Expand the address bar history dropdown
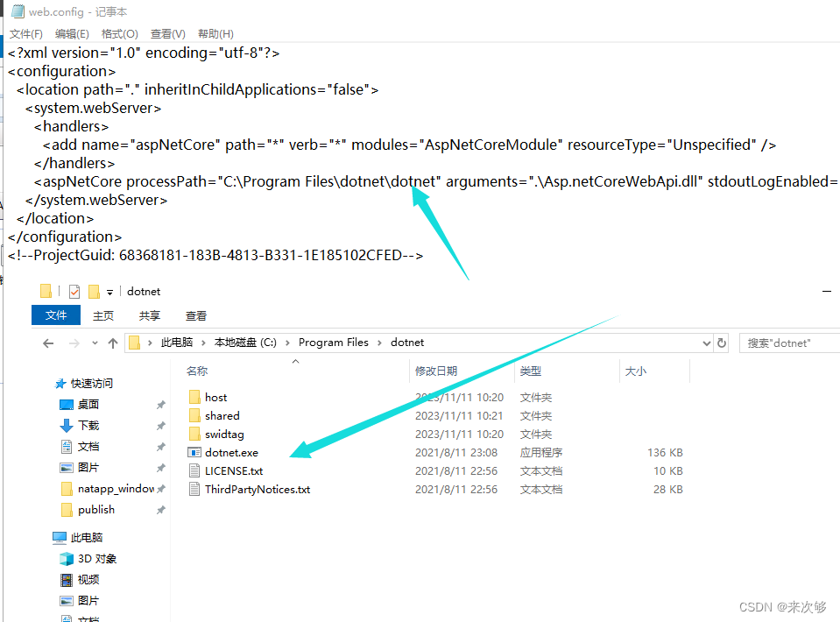Screen dimensions: 840x622 pyautogui.click(x=705, y=343)
